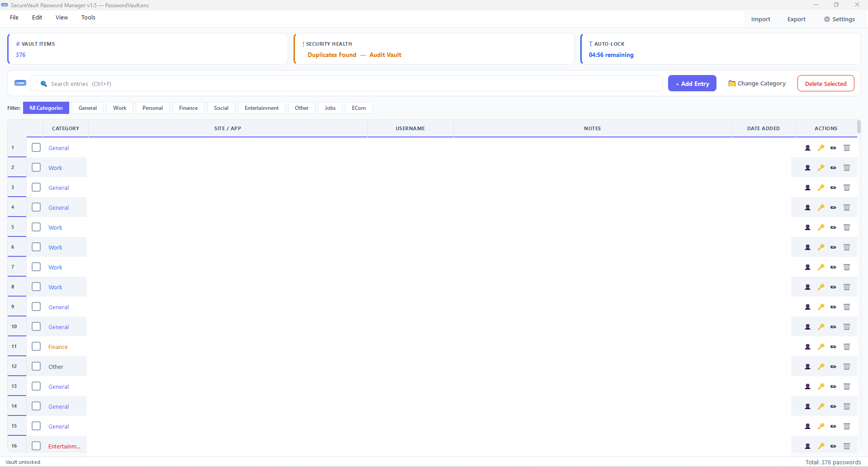868x467 pixels.
Task: Click the search magnifier icon
Action: (x=44, y=84)
